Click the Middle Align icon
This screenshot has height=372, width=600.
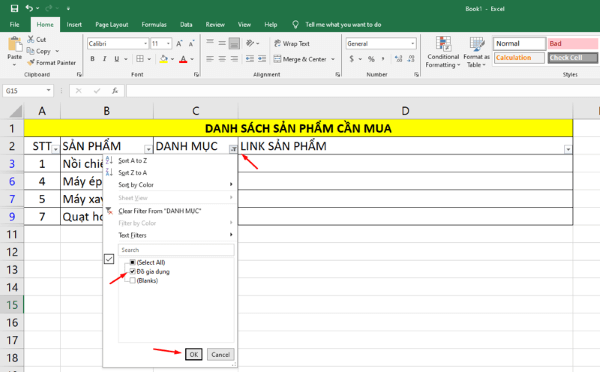click(222, 43)
